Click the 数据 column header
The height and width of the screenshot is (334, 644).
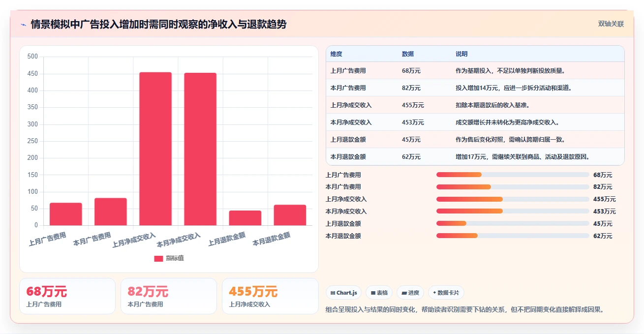coord(408,54)
